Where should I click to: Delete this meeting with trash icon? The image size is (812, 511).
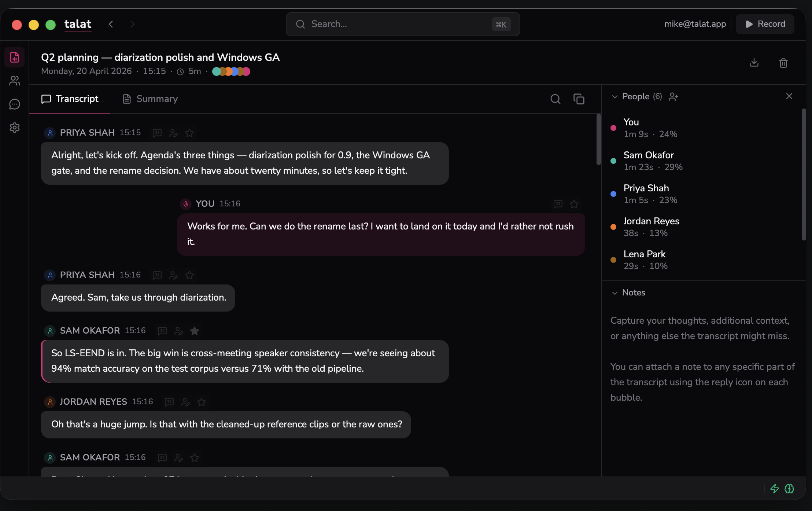(783, 63)
